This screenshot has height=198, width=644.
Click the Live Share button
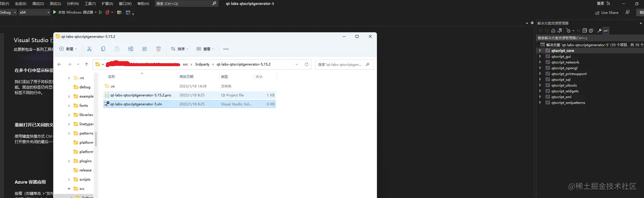click(x=607, y=12)
